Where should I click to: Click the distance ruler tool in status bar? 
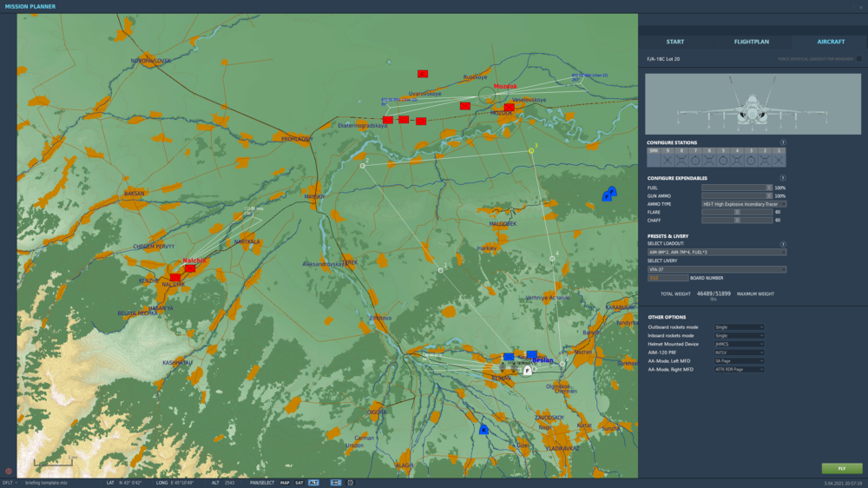[x=336, y=482]
